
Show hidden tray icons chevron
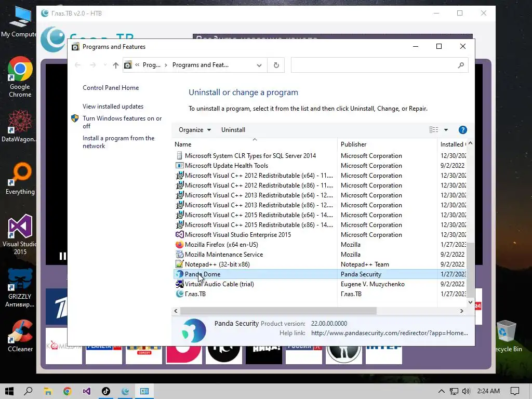441,391
